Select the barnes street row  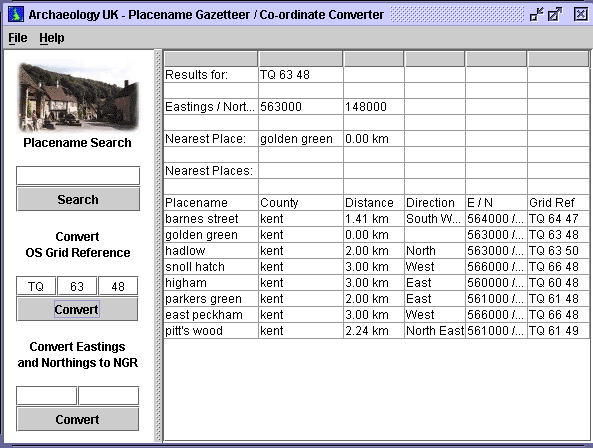[376, 219]
